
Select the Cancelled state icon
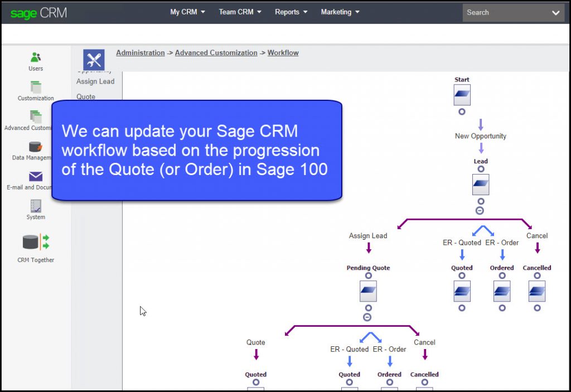pyautogui.click(x=537, y=291)
